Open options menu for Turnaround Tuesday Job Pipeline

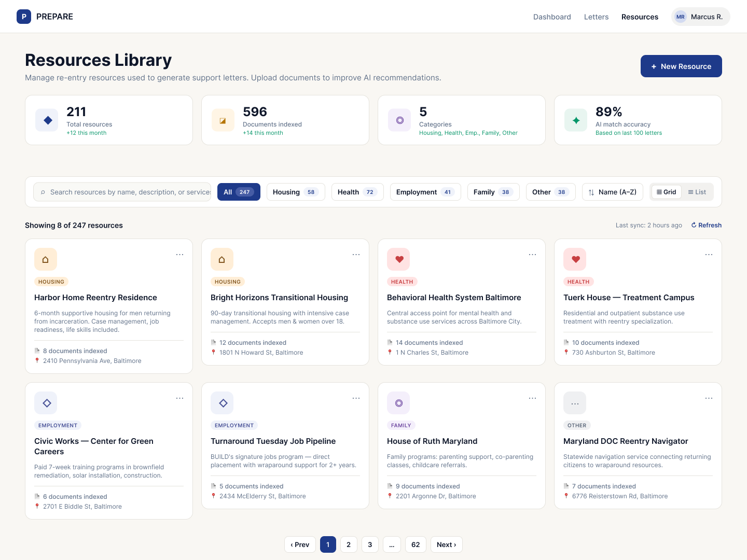pyautogui.click(x=356, y=398)
